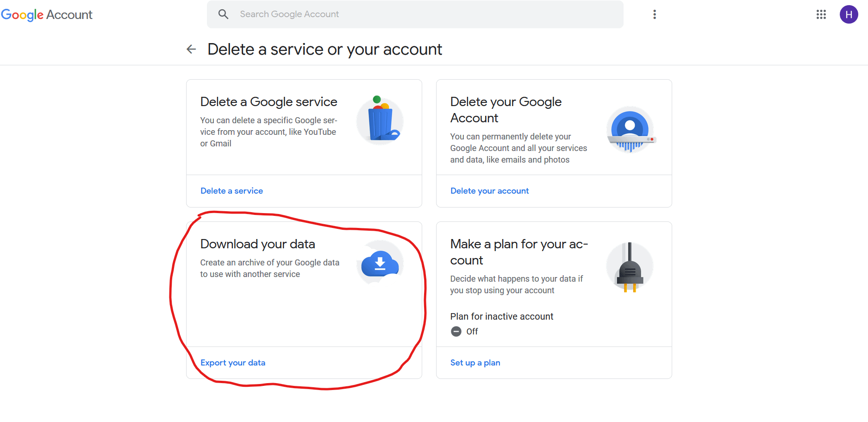Click the search magnifier icon
868x422 pixels.
coord(223,14)
